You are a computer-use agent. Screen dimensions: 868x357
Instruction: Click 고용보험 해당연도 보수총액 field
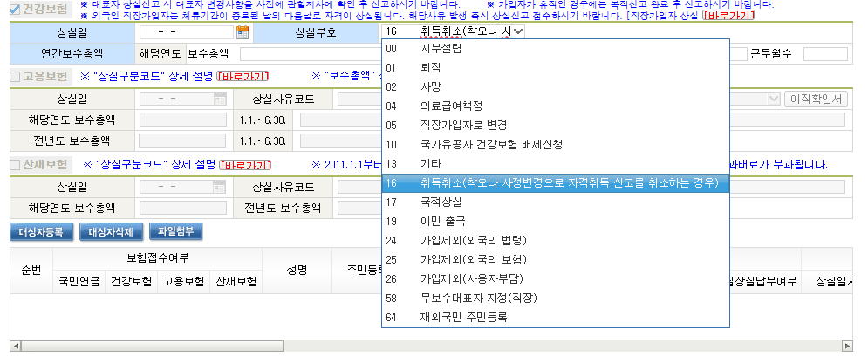(x=182, y=120)
